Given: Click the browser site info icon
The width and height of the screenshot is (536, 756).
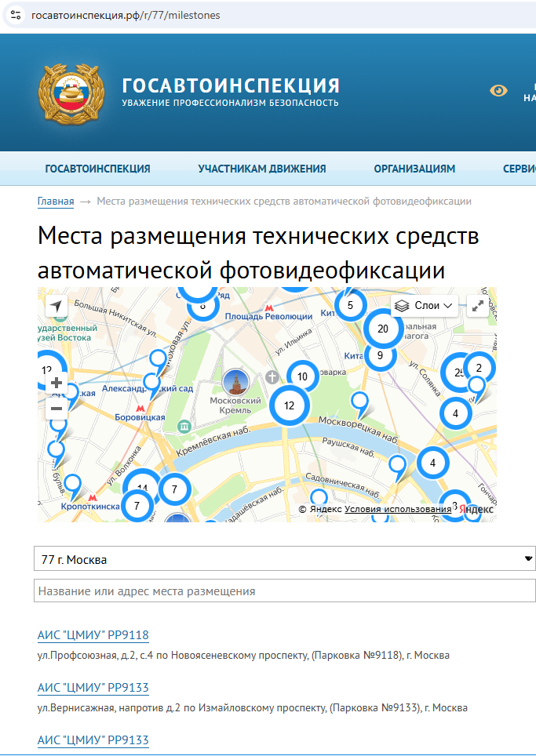Looking at the screenshot, I should click(16, 15).
